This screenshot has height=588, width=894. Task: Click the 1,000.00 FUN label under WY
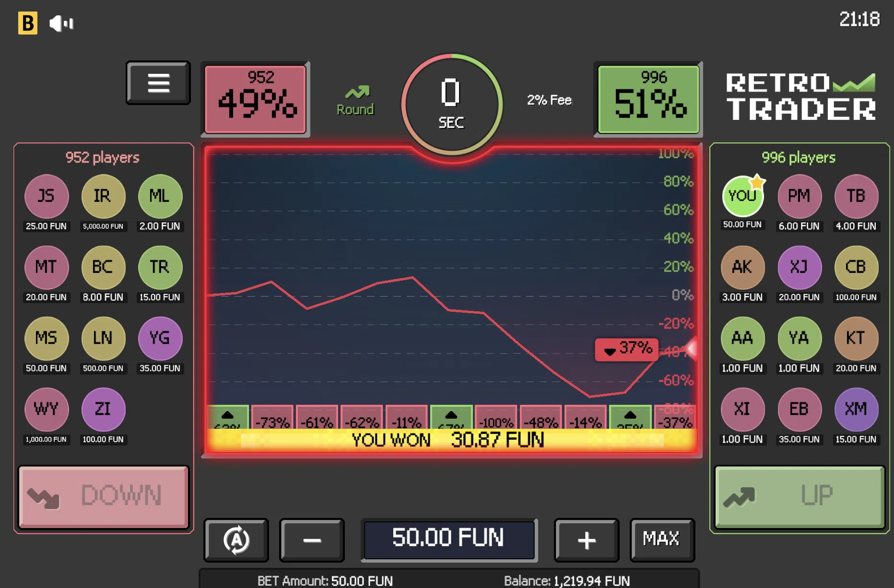[x=46, y=439]
